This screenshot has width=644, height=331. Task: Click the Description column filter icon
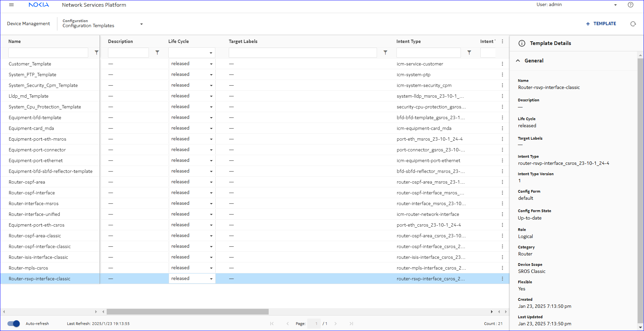point(157,53)
